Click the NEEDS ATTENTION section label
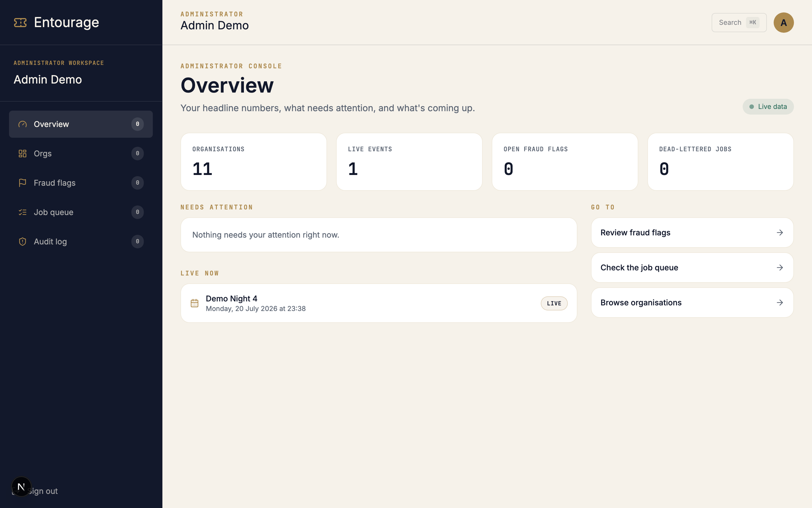 tap(217, 207)
